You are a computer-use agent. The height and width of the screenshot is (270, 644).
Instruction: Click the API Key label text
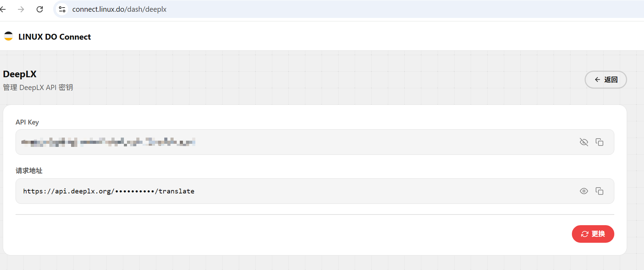27,122
